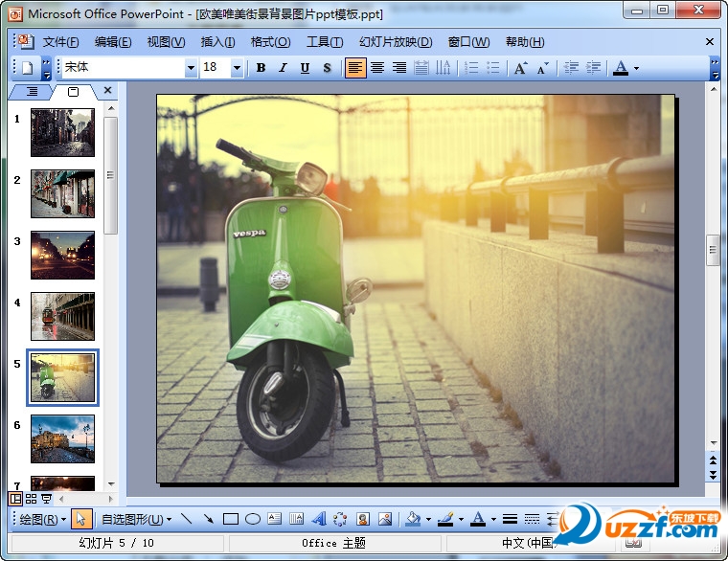The height and width of the screenshot is (561, 728).
Task: Switch to slide sorter view
Action: 31,499
